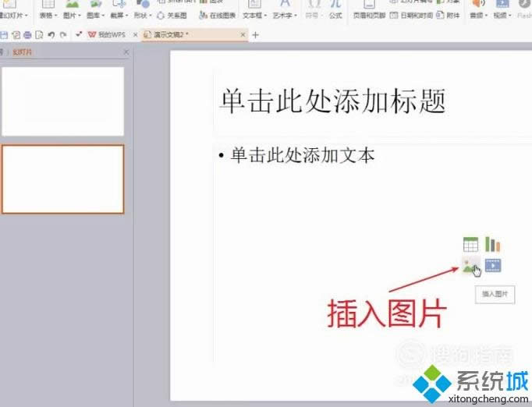Click the print preview icon
The image size is (532, 407).
tap(39, 35)
